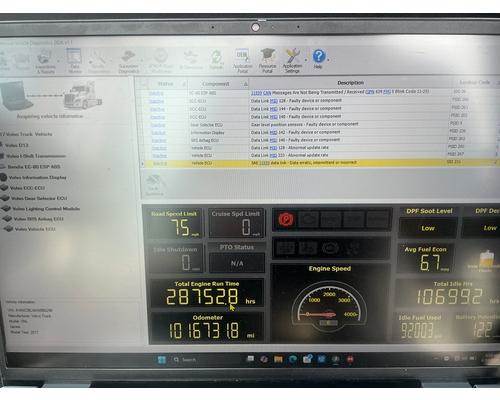This screenshot has width=500, height=400.
Task: Open MID link in the MID 223 fault
Action: [x=273, y=156]
